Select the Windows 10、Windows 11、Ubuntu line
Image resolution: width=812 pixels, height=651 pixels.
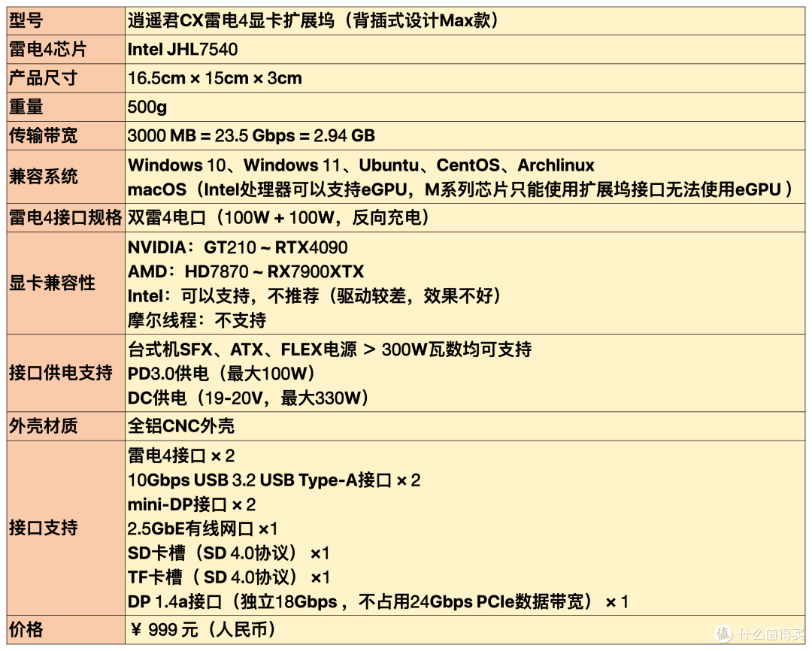tap(361, 165)
